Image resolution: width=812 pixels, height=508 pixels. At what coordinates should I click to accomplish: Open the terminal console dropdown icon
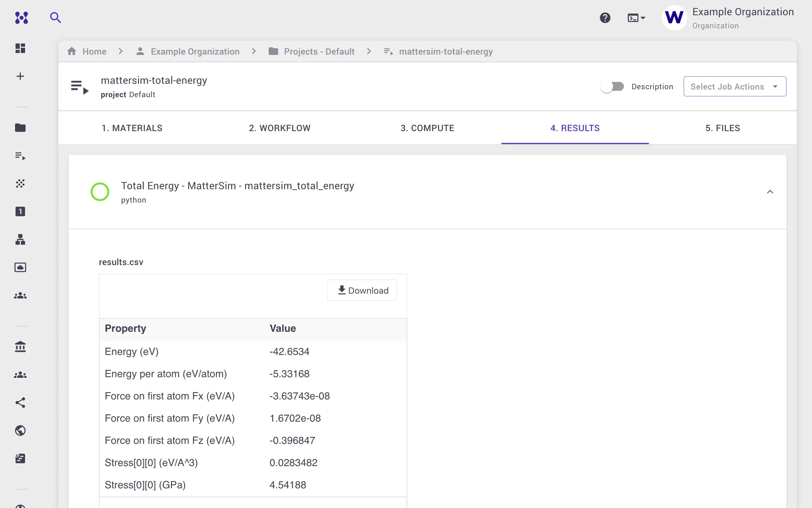(636, 18)
